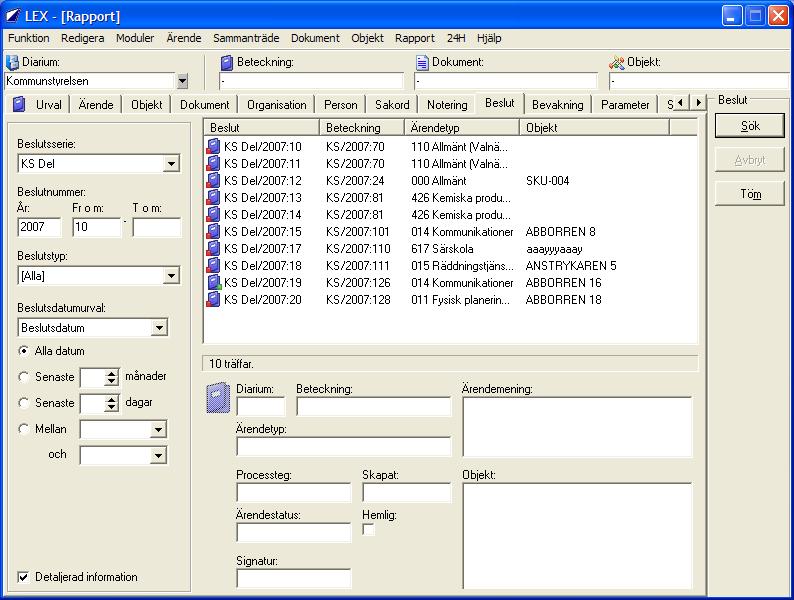Screen dimensions: 794x600
Task: Click the År input field
Action: click(39, 227)
